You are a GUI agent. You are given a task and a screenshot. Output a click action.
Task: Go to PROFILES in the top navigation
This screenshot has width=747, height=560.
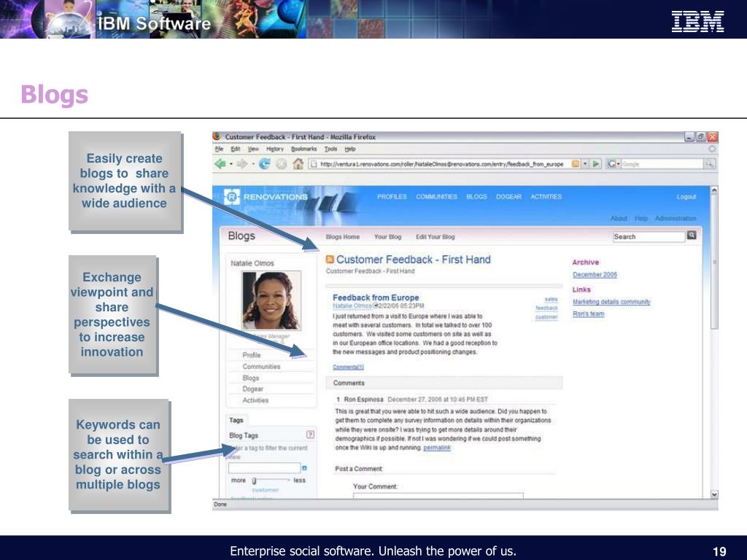[x=392, y=197]
